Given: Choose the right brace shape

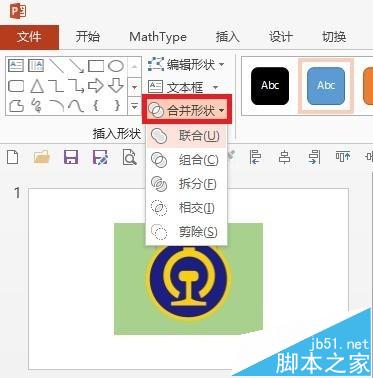Looking at the screenshot, I should [117, 106].
